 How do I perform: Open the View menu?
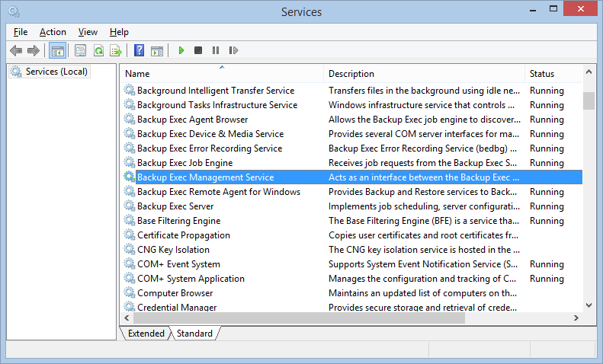pos(88,32)
